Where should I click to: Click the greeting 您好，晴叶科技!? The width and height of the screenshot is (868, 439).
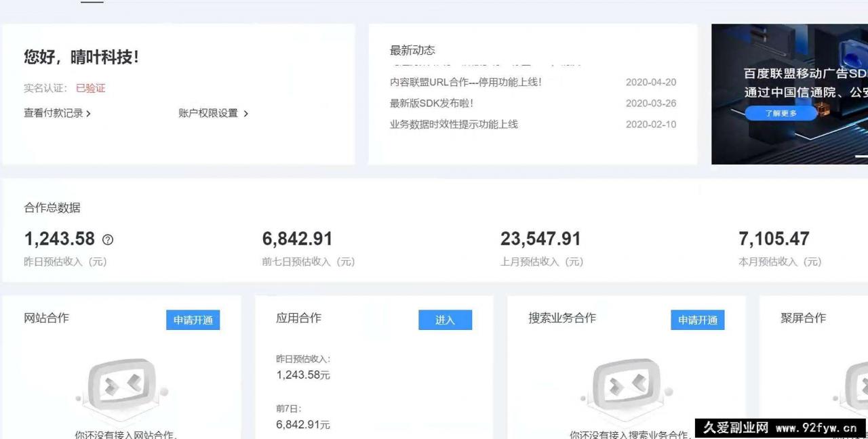coord(81,57)
